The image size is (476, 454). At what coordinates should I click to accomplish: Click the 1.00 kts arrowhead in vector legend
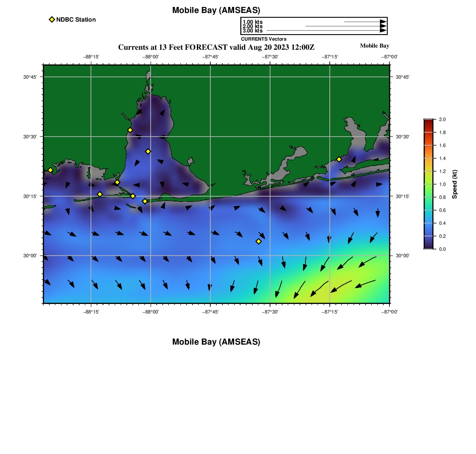coord(383,22)
